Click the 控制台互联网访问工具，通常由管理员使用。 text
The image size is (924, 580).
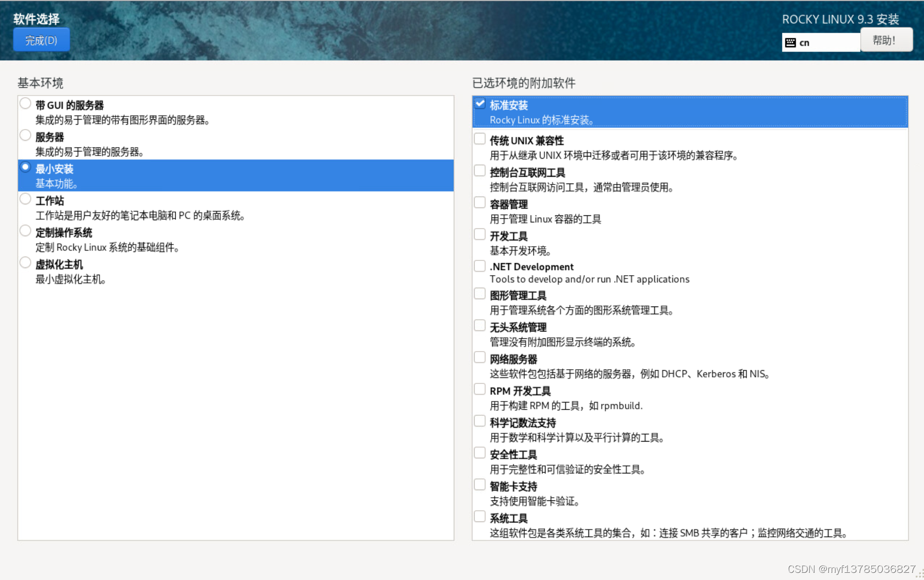pos(582,187)
